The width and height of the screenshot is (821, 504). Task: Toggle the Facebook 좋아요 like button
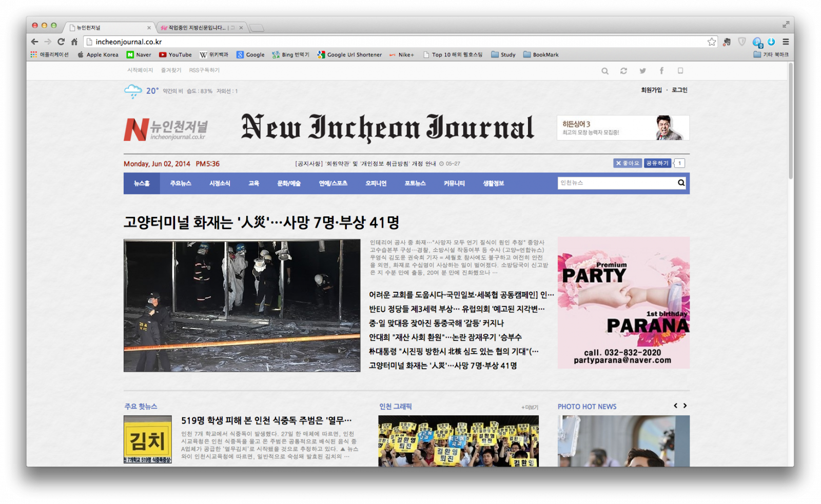[x=628, y=163]
